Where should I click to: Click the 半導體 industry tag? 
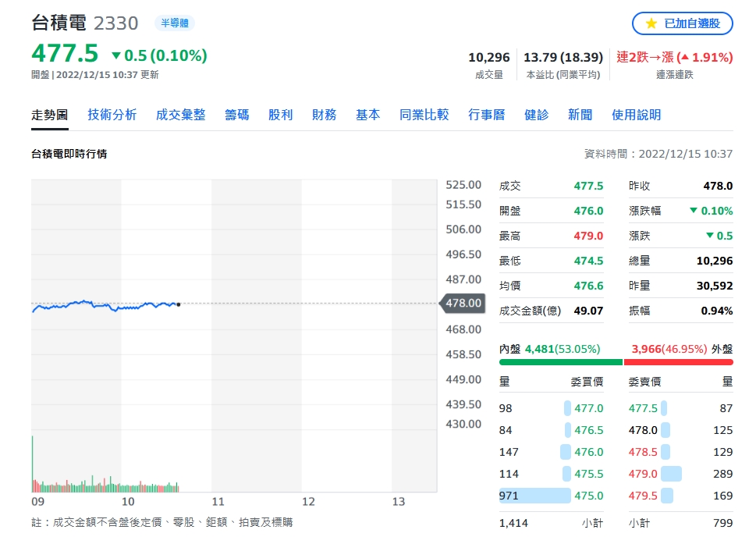click(x=175, y=23)
